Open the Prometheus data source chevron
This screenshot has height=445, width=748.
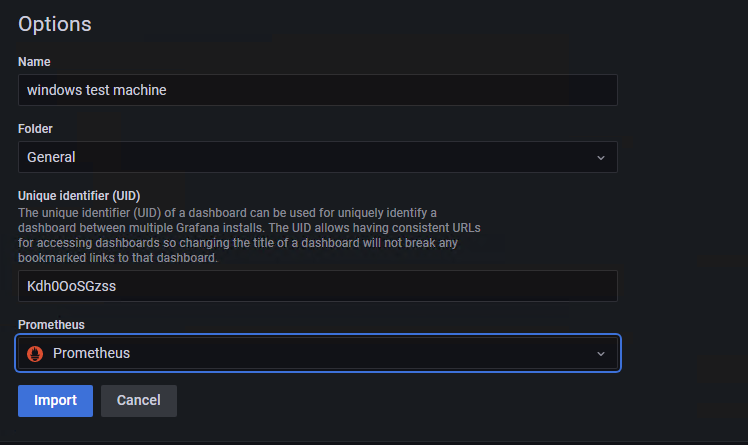[601, 353]
